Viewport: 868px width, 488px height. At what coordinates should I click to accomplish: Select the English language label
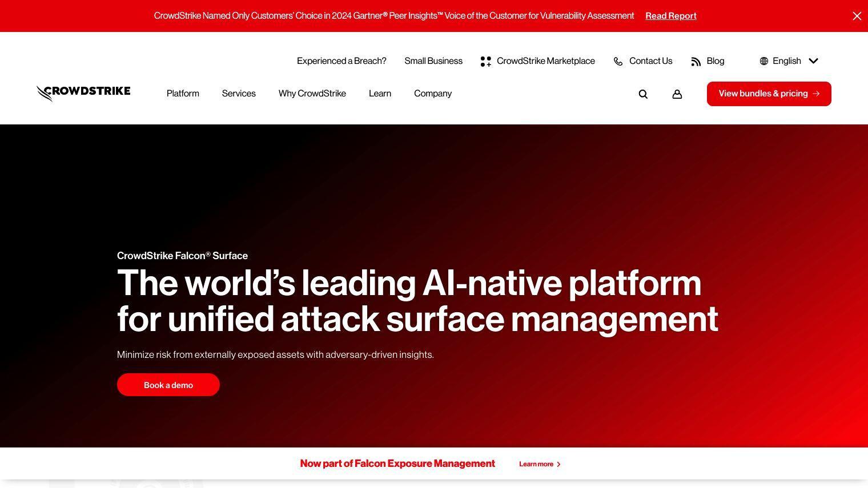(787, 61)
